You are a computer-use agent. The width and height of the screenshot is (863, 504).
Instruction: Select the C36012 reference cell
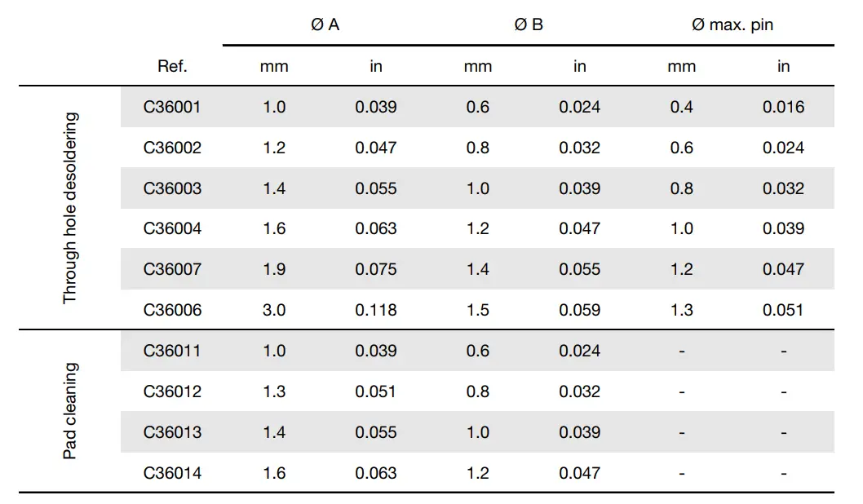tap(172, 391)
